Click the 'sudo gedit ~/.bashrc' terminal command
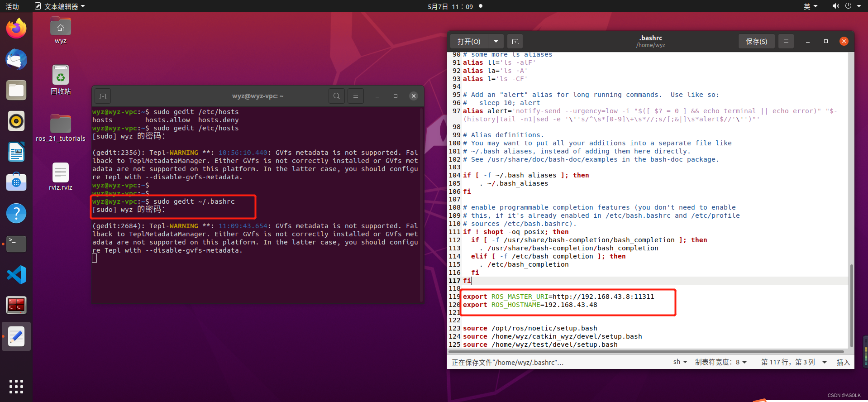Image resolution: width=868 pixels, height=402 pixels. coord(194,201)
